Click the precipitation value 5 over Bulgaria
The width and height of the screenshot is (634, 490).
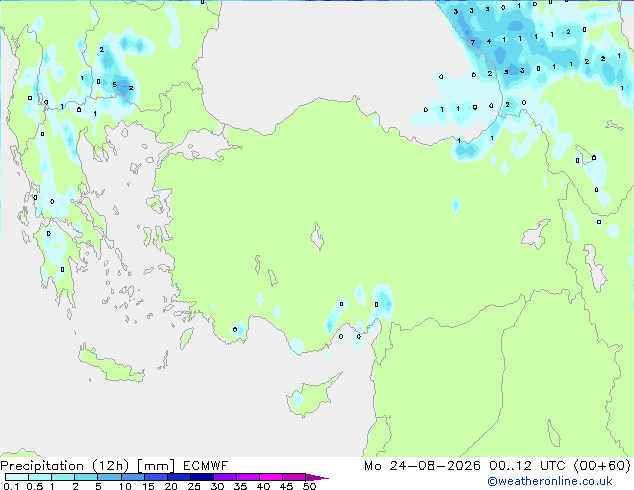coord(115,84)
